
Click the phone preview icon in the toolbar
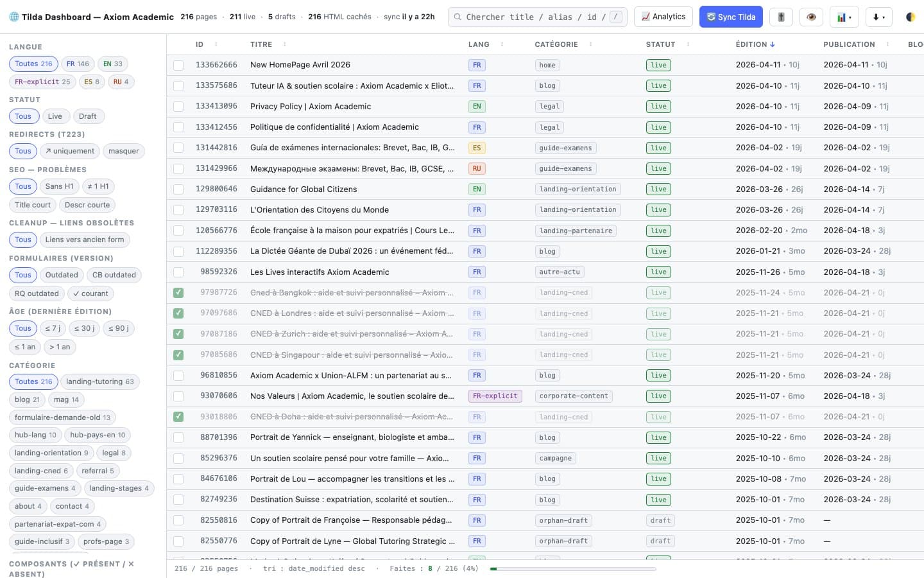[x=781, y=17]
